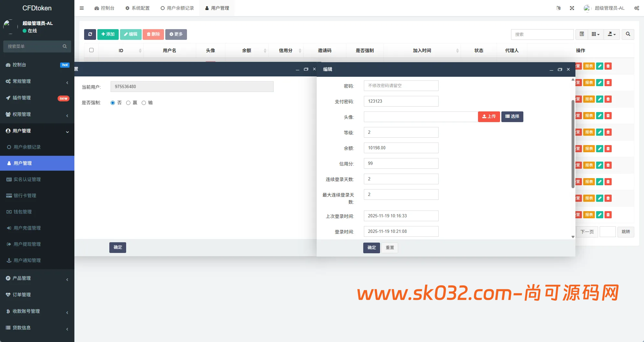Open the settings cogs icon at top right

pos(637,8)
